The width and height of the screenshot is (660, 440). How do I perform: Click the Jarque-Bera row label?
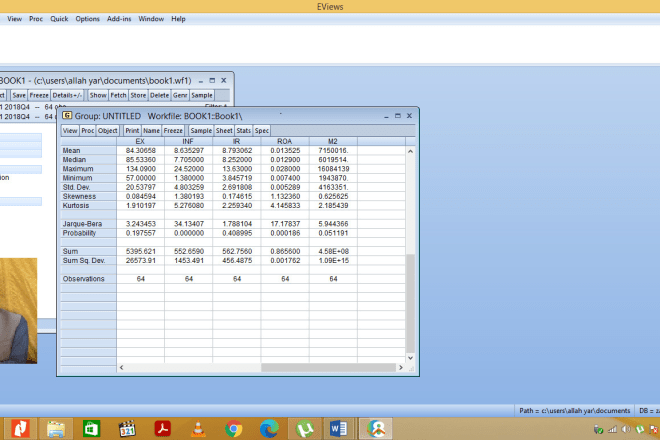tap(88, 224)
